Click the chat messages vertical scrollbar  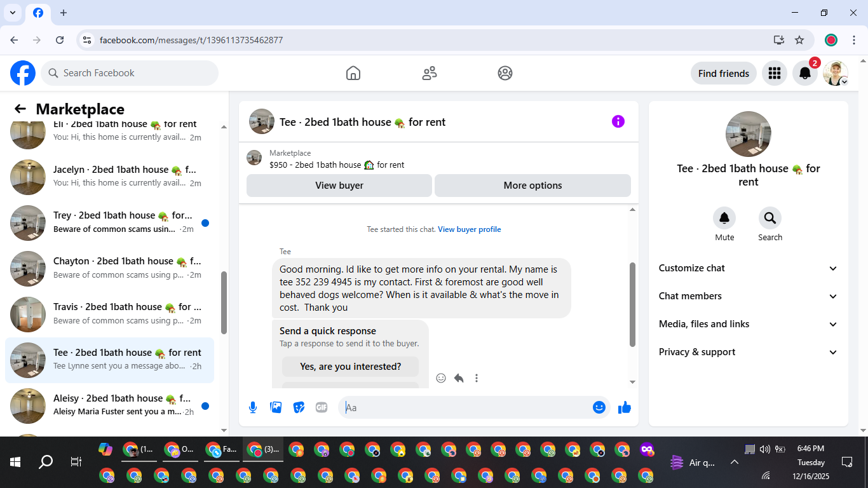click(x=632, y=305)
